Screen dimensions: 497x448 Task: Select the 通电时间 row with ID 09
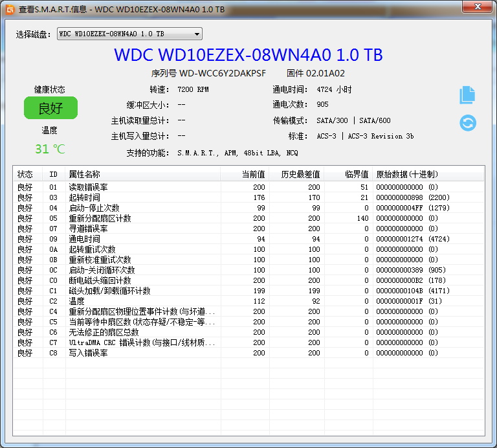(248, 239)
